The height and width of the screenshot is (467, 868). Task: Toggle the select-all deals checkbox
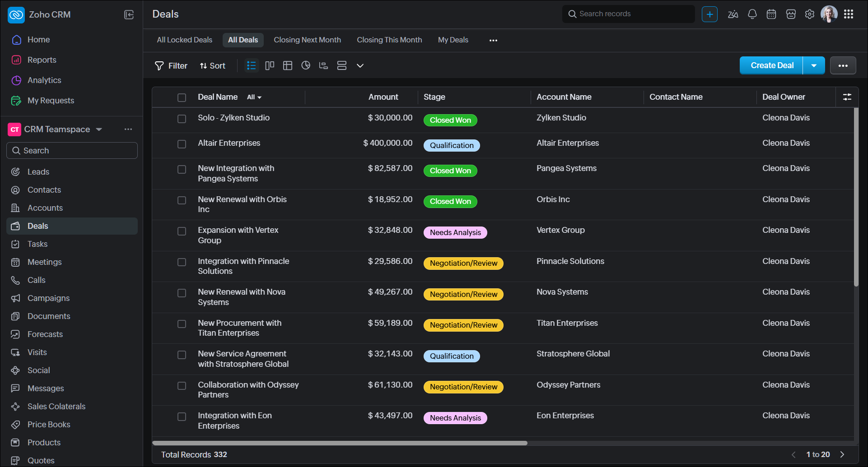[x=182, y=98]
